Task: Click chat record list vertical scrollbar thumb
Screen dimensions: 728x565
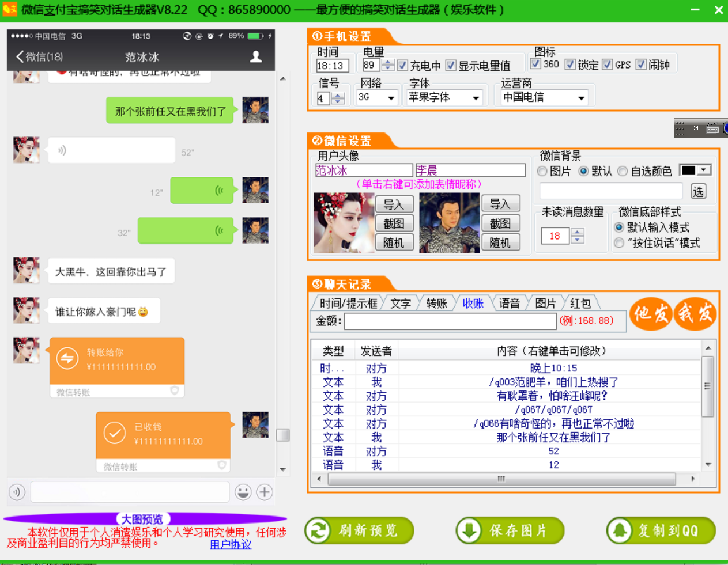Action: coord(708,386)
